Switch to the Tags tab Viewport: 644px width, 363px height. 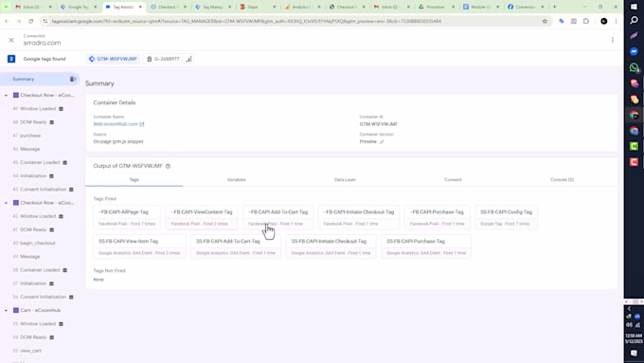(134, 180)
